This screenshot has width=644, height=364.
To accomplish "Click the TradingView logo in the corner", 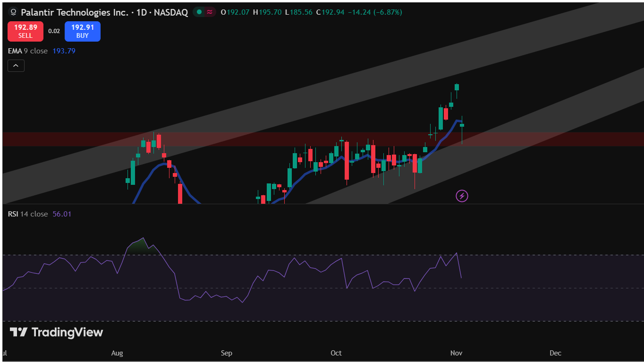I will tap(55, 332).
